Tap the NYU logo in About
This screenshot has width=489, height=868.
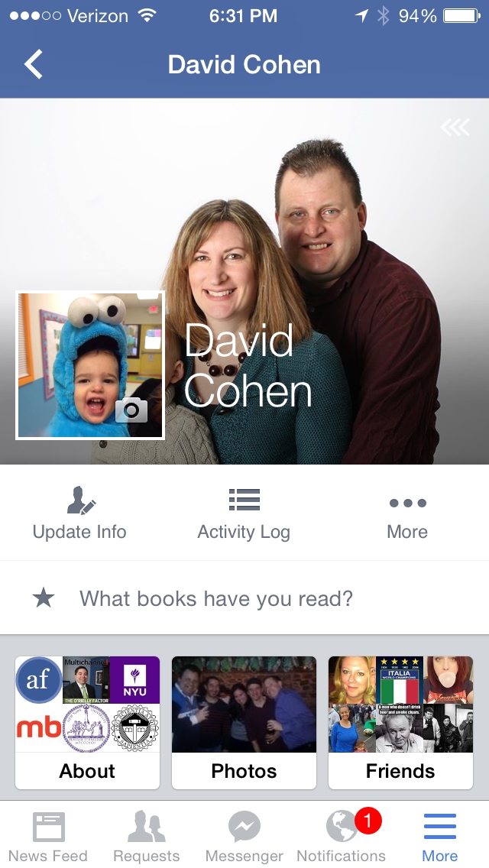(134, 680)
